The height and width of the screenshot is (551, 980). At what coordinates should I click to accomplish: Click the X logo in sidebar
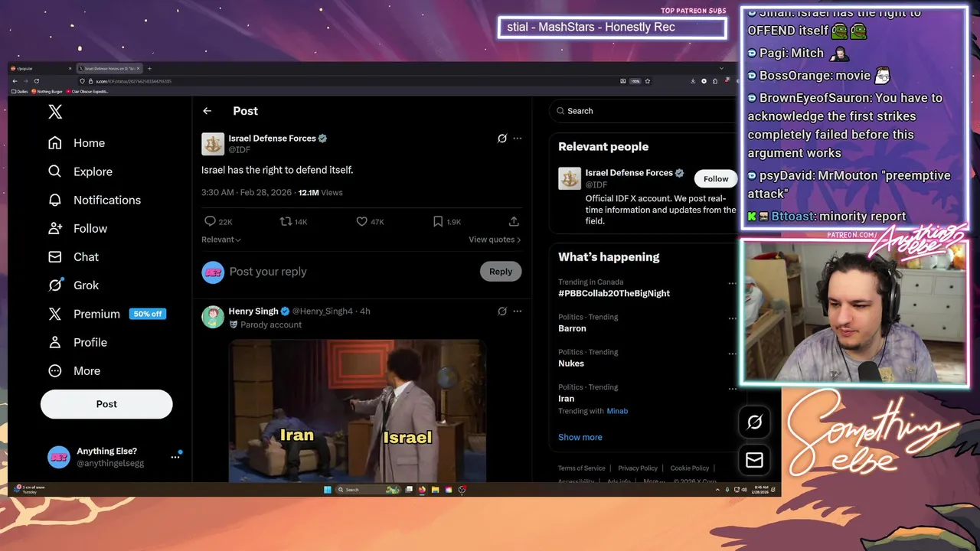(x=55, y=112)
